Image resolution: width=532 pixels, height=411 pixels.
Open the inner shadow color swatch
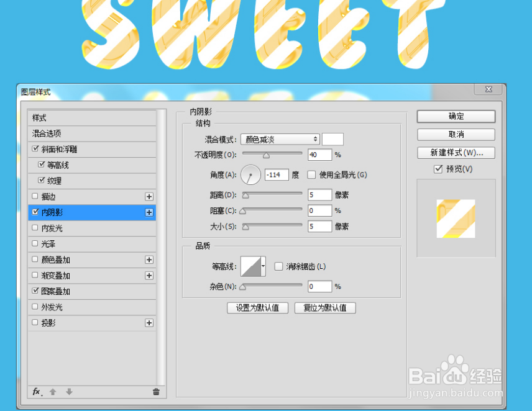[x=332, y=139]
